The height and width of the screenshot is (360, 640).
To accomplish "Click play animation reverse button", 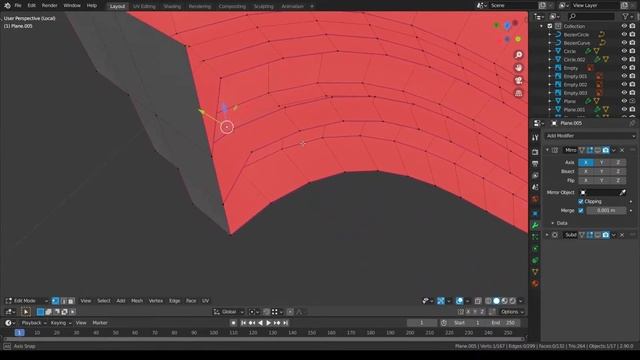I will (x=260, y=323).
